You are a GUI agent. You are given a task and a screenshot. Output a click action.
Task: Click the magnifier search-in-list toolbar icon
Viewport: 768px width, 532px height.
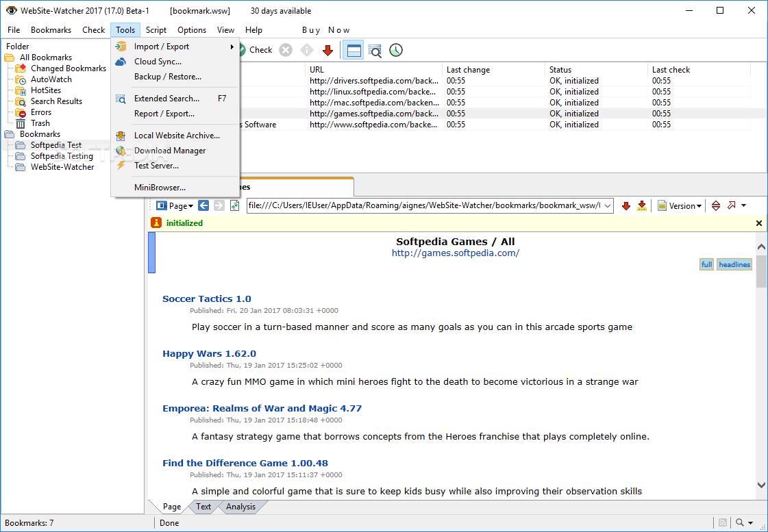(375, 50)
